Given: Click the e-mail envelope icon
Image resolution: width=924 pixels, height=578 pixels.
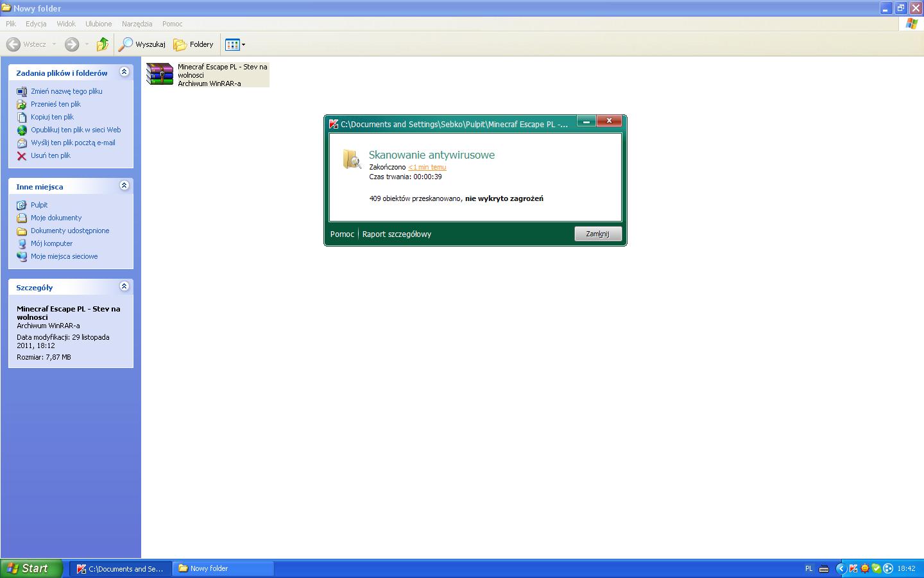Looking at the screenshot, I should tap(22, 143).
